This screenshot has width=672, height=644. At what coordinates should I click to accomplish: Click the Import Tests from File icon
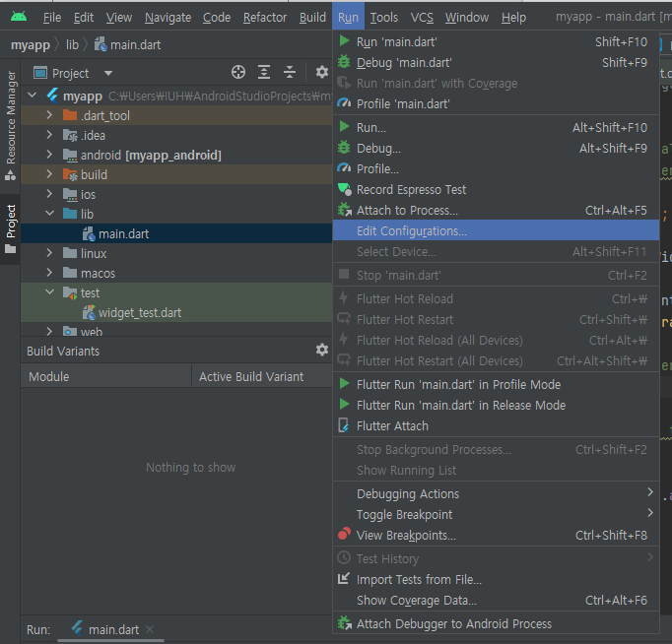(344, 578)
